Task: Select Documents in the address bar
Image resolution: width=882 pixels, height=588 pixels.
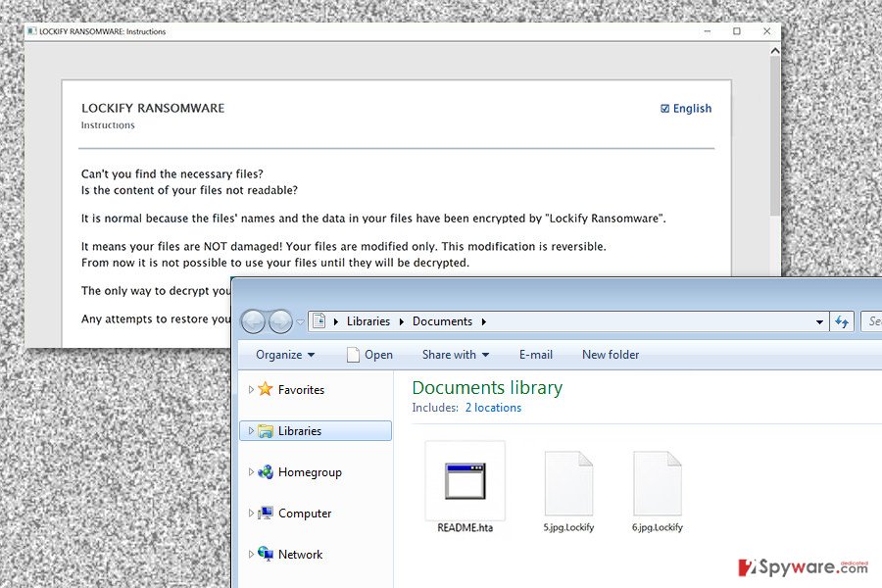Action: (443, 321)
